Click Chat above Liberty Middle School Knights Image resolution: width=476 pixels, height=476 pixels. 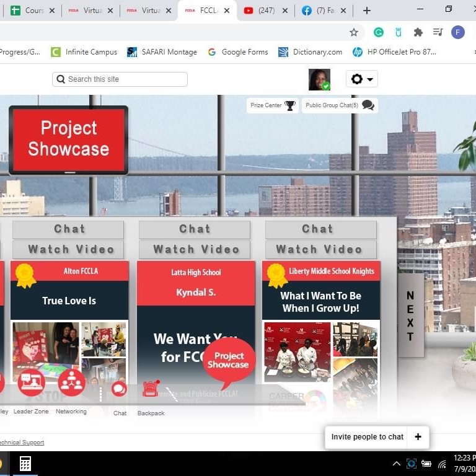pyautogui.click(x=321, y=229)
